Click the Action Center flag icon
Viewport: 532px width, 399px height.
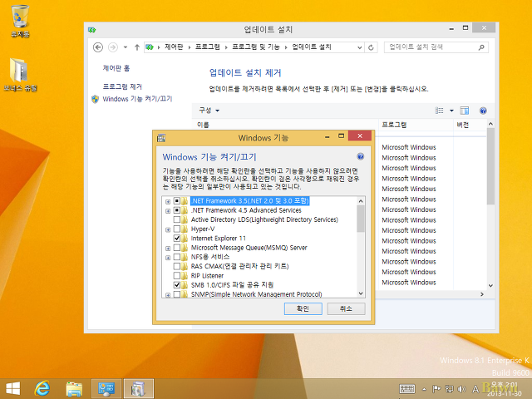coord(436,389)
